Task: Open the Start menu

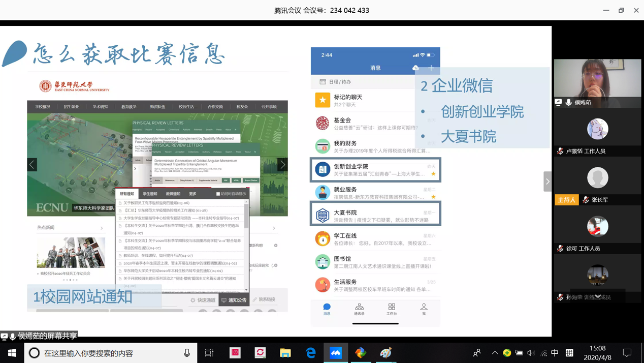Action: pyautogui.click(x=12, y=352)
